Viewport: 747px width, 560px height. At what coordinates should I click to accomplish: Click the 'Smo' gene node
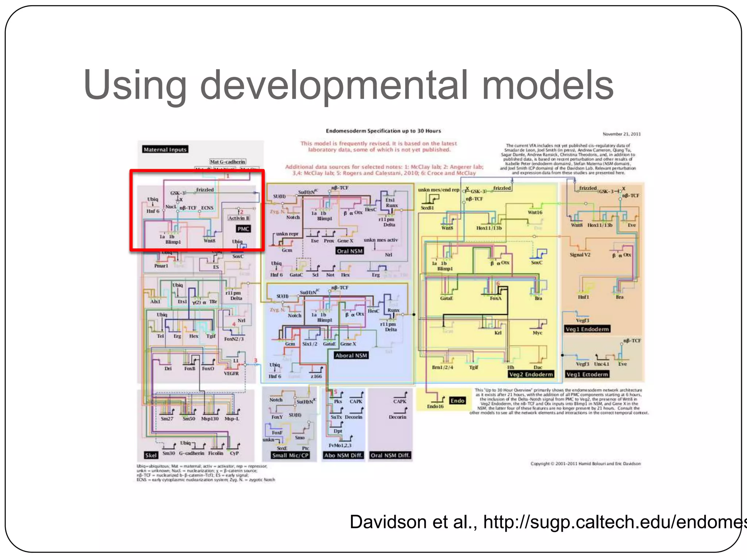coord(300,438)
